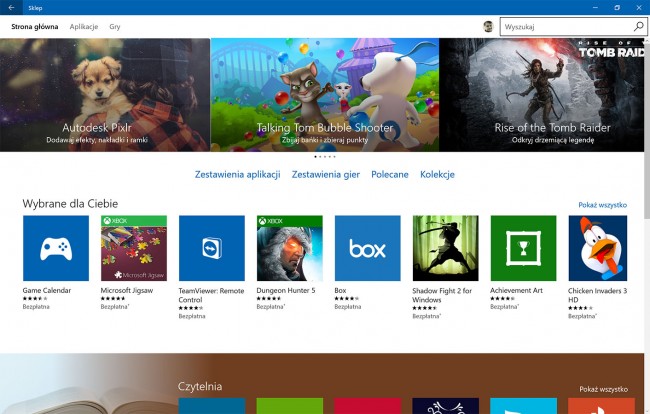Image resolution: width=650 pixels, height=414 pixels.
Task: Select Strona główna tab
Action: tap(34, 27)
